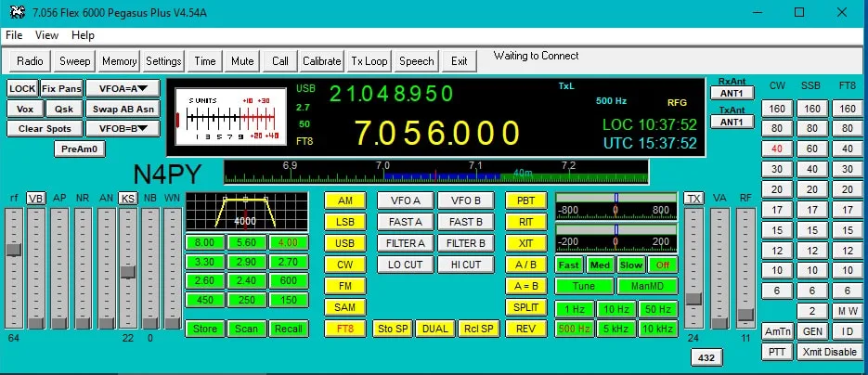Select the SSB column 60 band button
Image resolution: width=868 pixels, height=375 pixels.
812,149
